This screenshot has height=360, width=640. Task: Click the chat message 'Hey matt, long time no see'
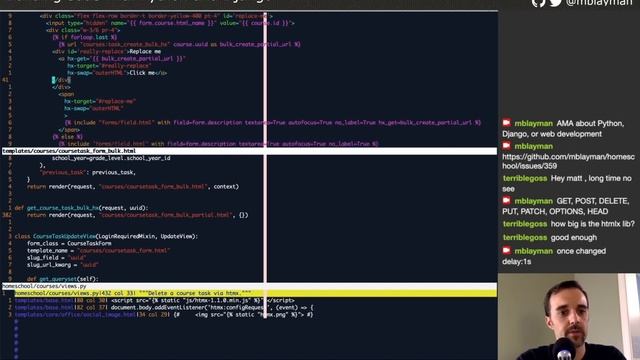pyautogui.click(x=567, y=183)
